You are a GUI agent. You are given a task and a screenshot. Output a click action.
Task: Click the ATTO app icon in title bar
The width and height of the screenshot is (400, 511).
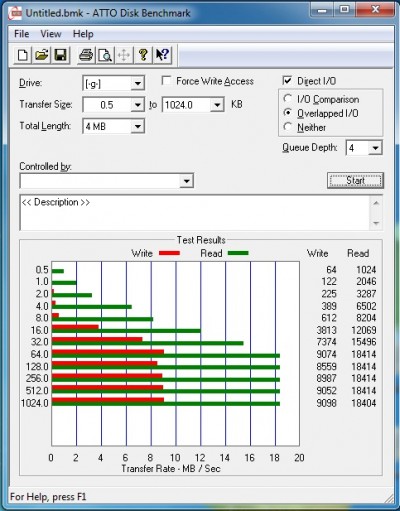tap(16, 13)
